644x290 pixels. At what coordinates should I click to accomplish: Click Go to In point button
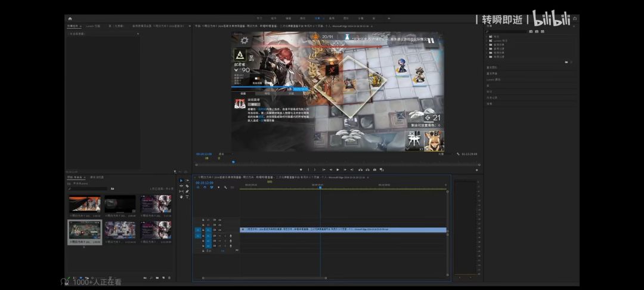coord(324,169)
